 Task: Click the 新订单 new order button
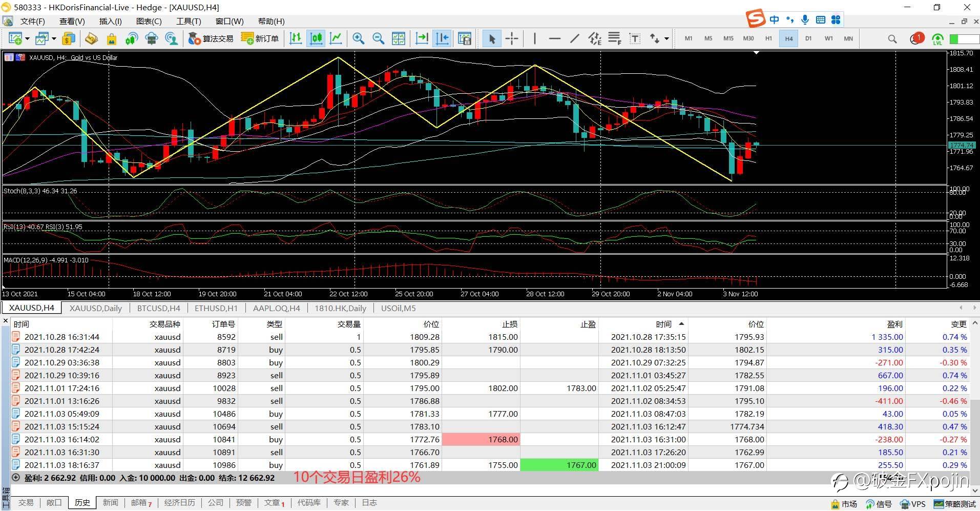pos(260,38)
